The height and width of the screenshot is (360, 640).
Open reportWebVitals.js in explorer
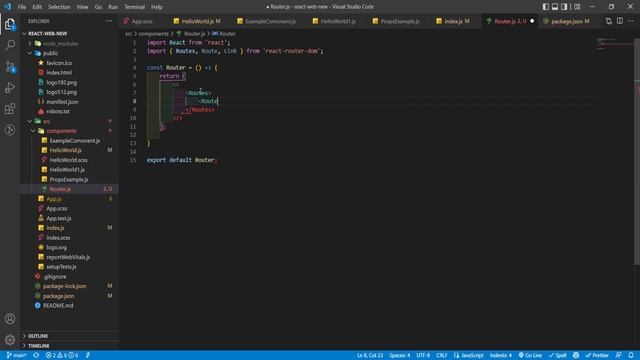[x=69, y=257]
